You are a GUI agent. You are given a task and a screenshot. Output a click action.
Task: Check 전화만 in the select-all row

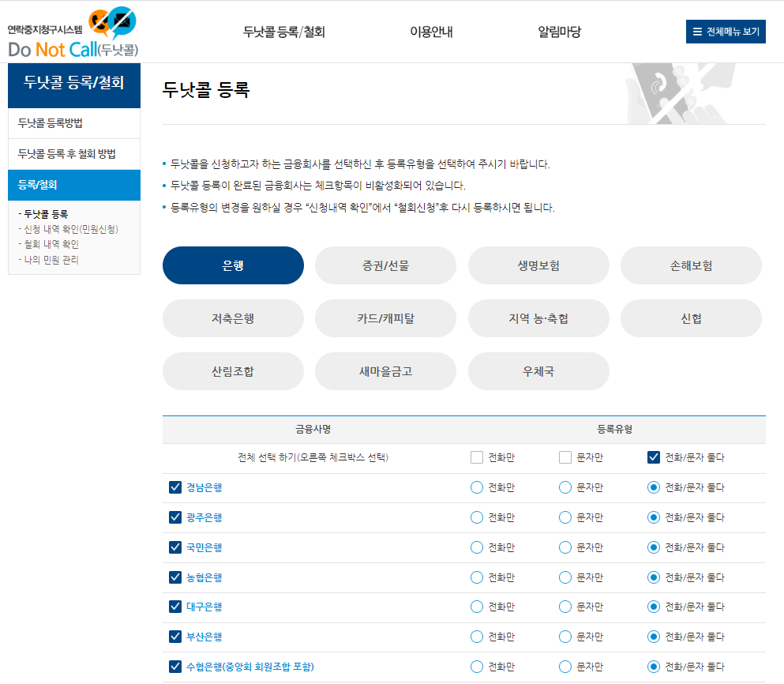point(477,457)
